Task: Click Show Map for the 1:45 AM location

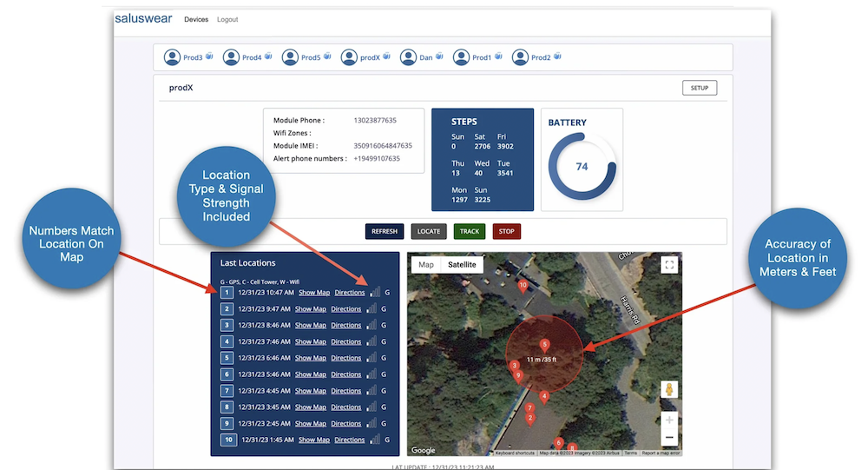Action: coord(314,440)
